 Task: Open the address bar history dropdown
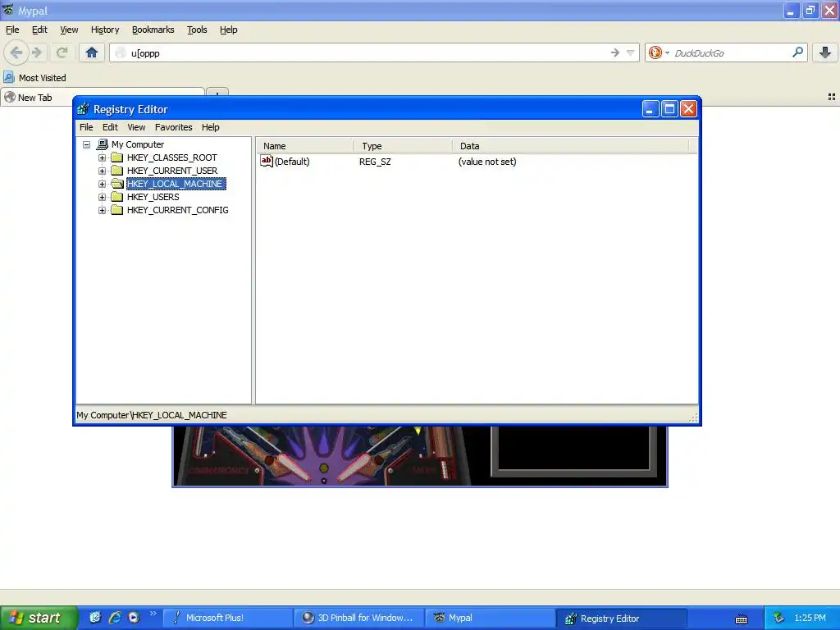tap(631, 52)
